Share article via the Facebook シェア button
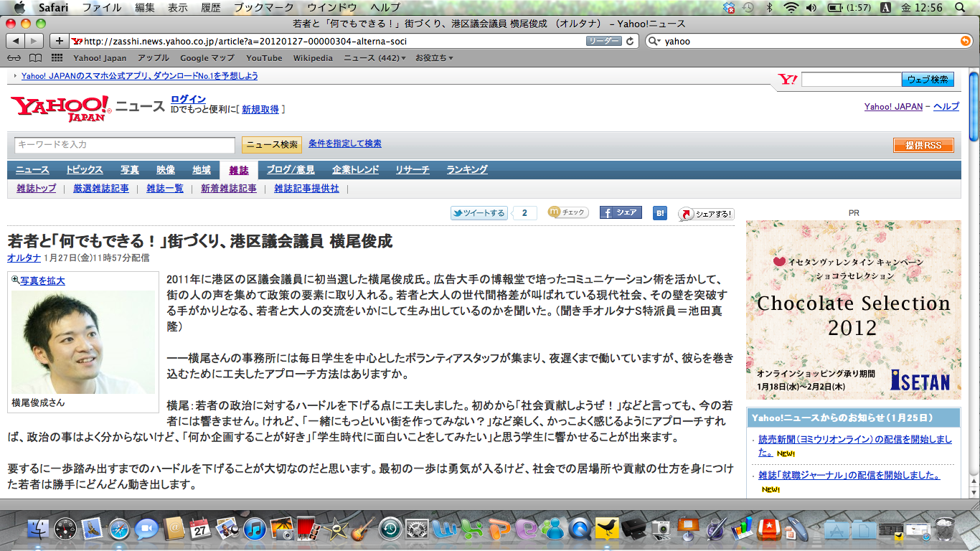This screenshot has width=980, height=551. click(620, 213)
